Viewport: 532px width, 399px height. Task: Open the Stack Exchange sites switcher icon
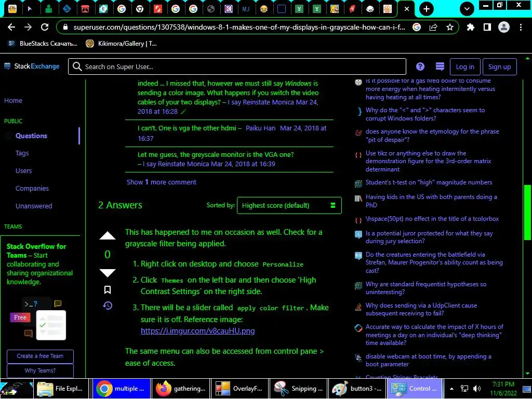(440, 66)
